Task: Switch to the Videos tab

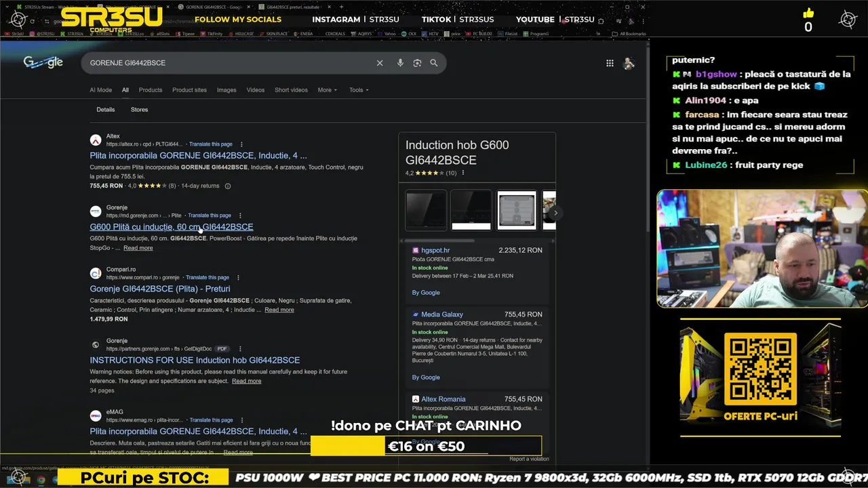Action: [x=256, y=90]
